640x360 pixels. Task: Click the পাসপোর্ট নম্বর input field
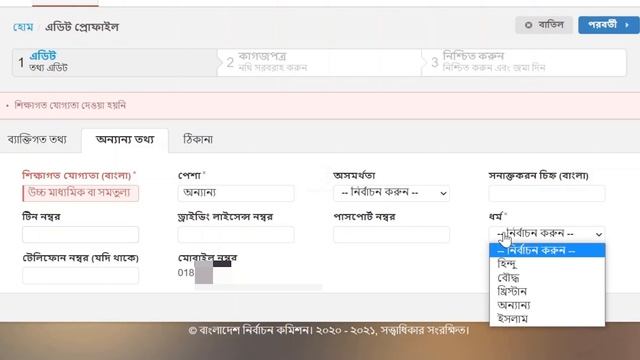click(391, 235)
